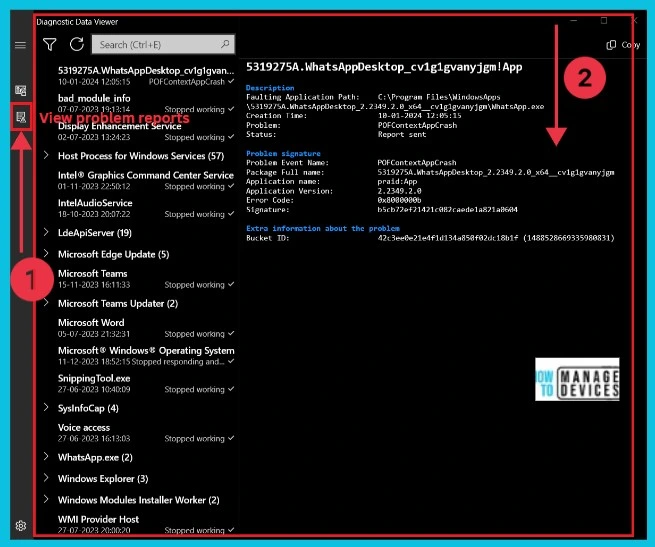Refresh the problem reports list
The image size is (655, 547).
[77, 44]
